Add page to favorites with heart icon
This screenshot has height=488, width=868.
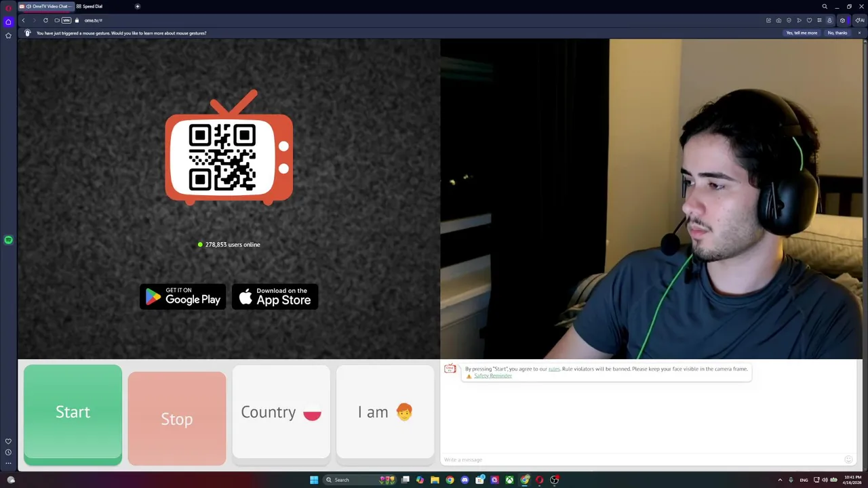809,20
